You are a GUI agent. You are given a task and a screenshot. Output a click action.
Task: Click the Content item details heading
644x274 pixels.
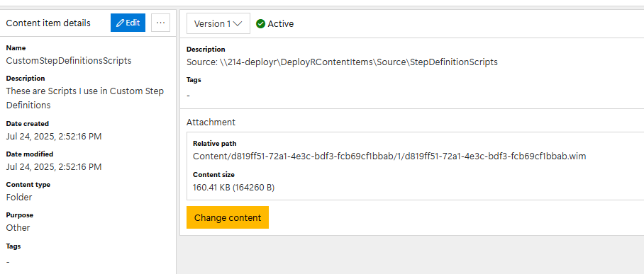pos(48,23)
